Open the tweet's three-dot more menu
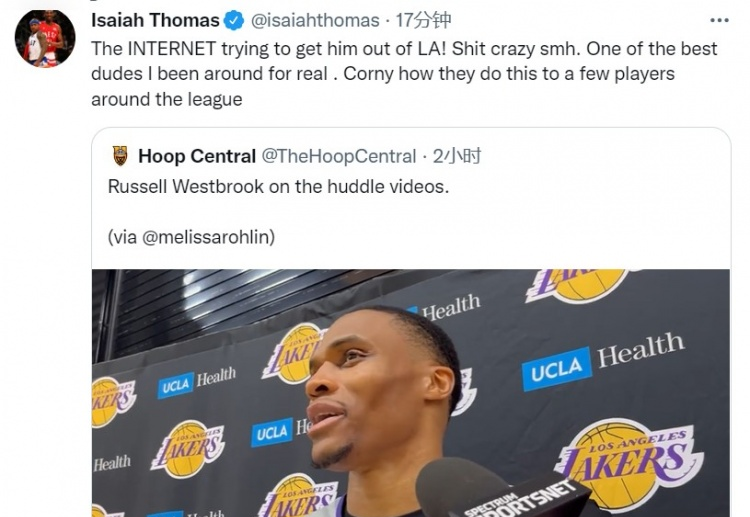 (x=719, y=20)
